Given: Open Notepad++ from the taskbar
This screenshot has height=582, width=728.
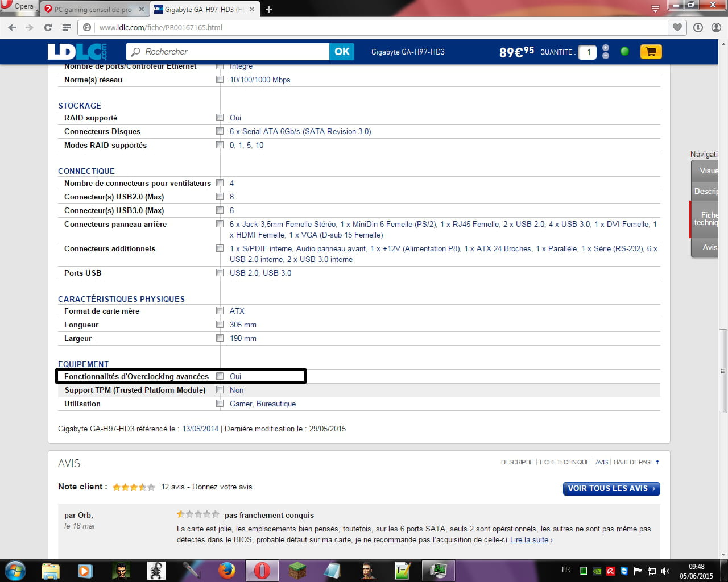Looking at the screenshot, I should tap(403, 570).
